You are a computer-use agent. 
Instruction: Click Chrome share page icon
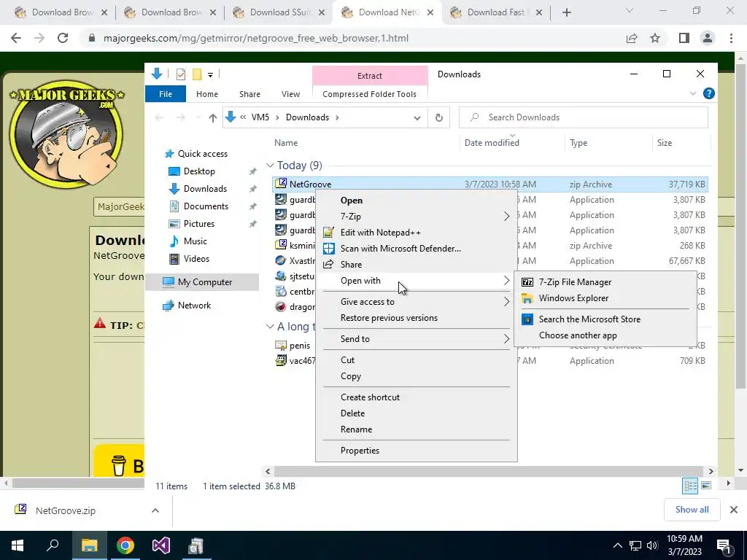632,38
